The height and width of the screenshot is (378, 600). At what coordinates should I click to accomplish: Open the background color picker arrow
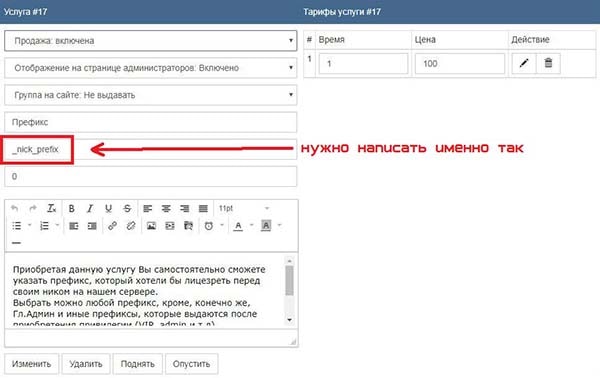[x=279, y=225]
